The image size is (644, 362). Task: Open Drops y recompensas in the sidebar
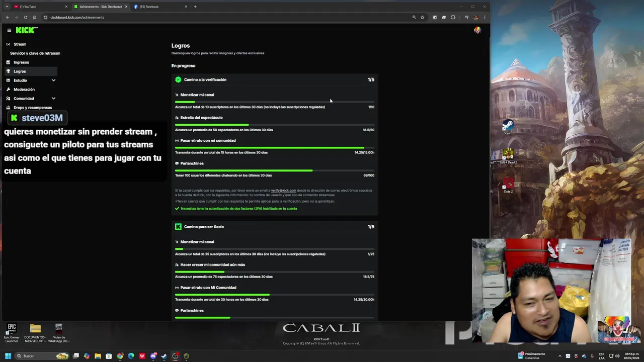(33, 108)
